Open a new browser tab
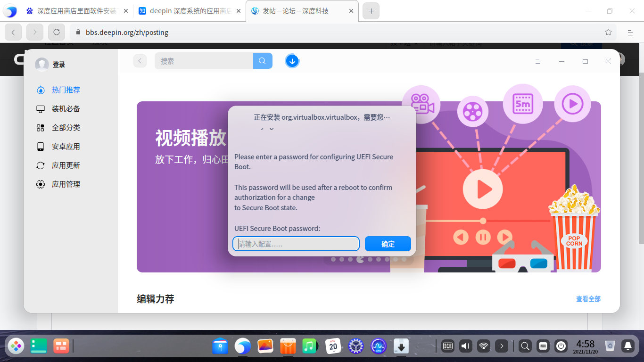644x362 pixels. pyautogui.click(x=371, y=11)
